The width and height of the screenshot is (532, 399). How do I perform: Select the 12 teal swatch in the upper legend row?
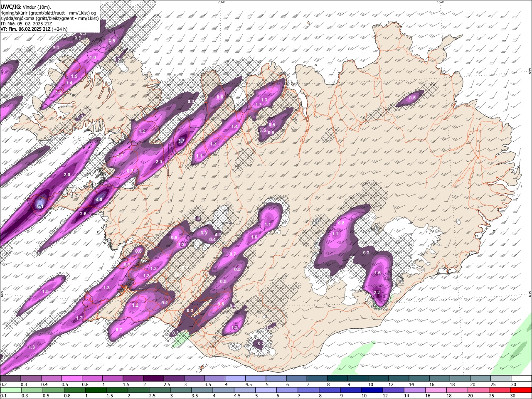point(399,378)
